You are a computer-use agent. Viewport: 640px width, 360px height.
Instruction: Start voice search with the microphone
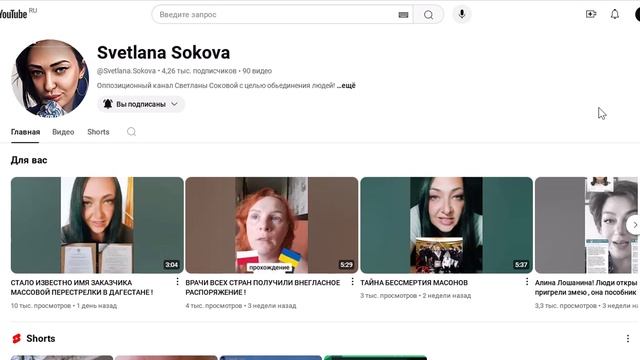(462, 14)
